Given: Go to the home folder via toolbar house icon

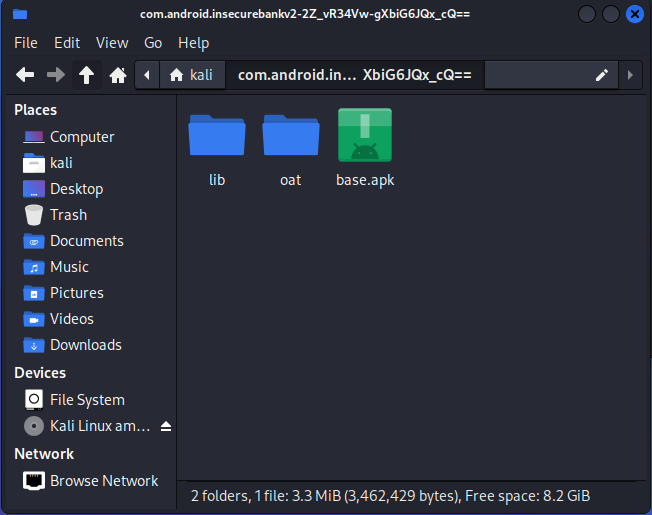Looking at the screenshot, I should tap(118, 75).
